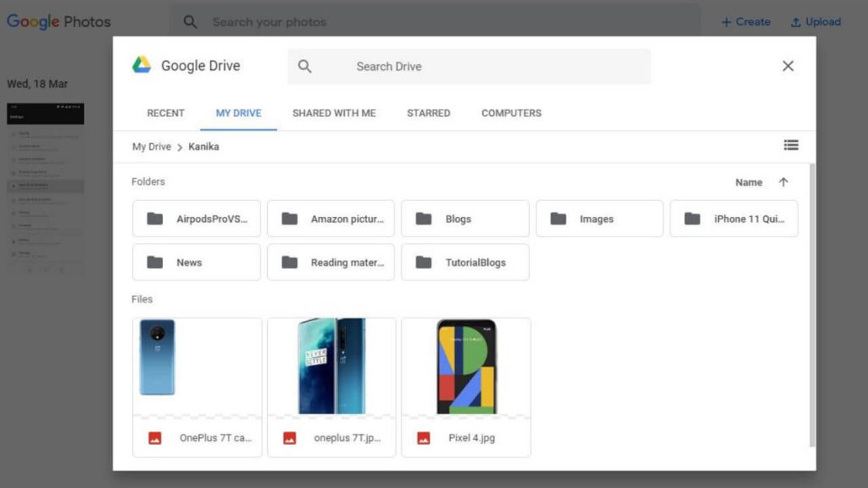Click the TutorialBlogs folder icon
Screen dimensions: 868x488
tap(424, 263)
